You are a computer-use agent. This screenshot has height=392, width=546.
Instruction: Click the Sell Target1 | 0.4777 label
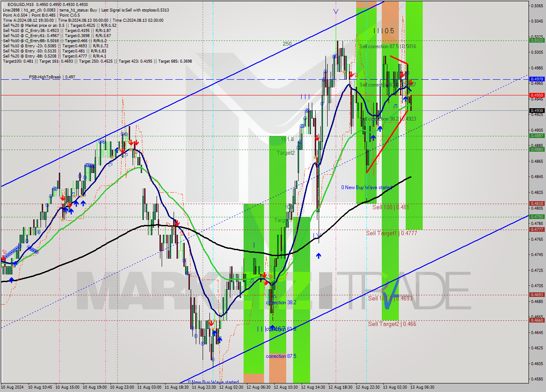coord(392,233)
